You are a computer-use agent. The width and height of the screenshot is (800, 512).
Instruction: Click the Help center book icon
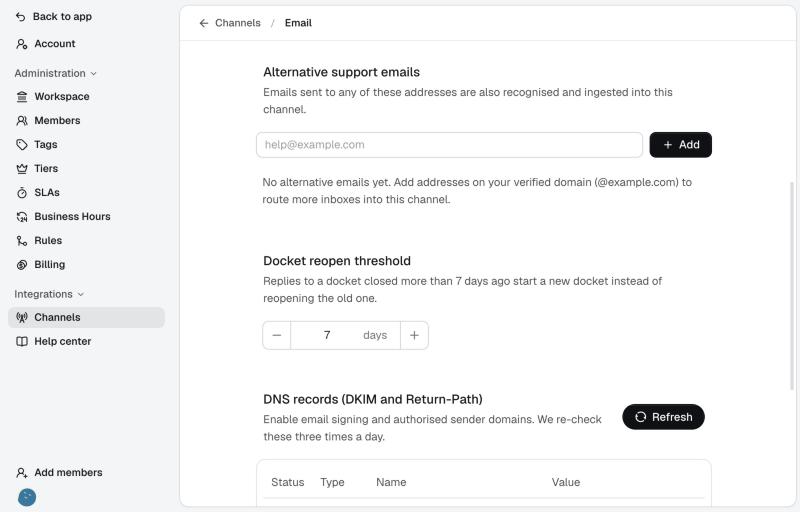(x=21, y=341)
